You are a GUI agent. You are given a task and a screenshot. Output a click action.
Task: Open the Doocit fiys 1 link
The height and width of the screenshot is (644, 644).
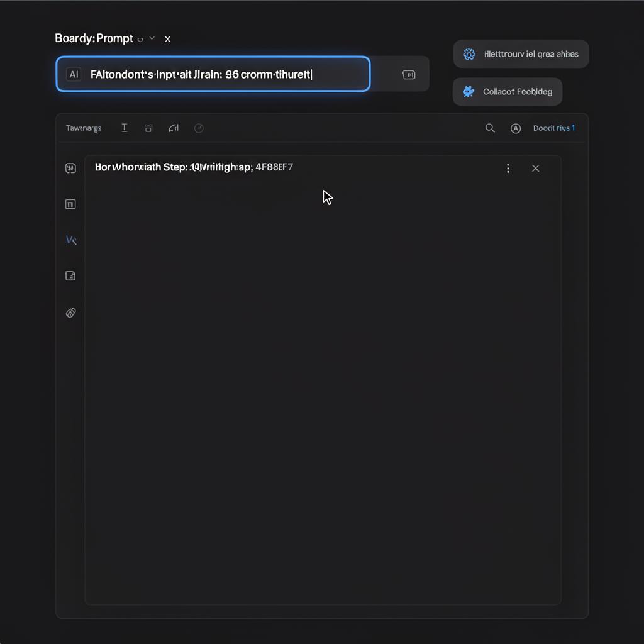(x=553, y=128)
